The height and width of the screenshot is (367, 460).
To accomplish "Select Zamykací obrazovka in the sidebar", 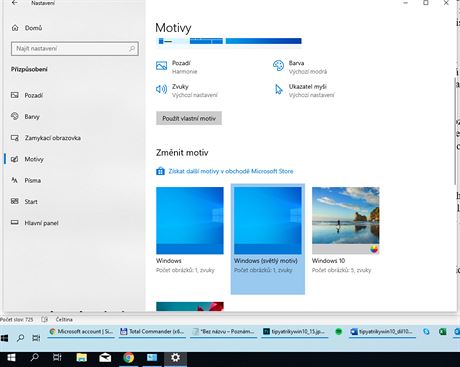I will 46,138.
